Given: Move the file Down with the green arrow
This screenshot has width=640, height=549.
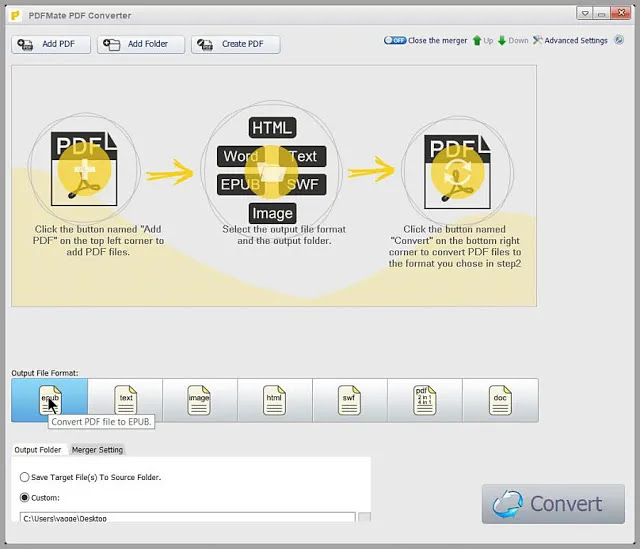Looking at the screenshot, I should (x=513, y=40).
